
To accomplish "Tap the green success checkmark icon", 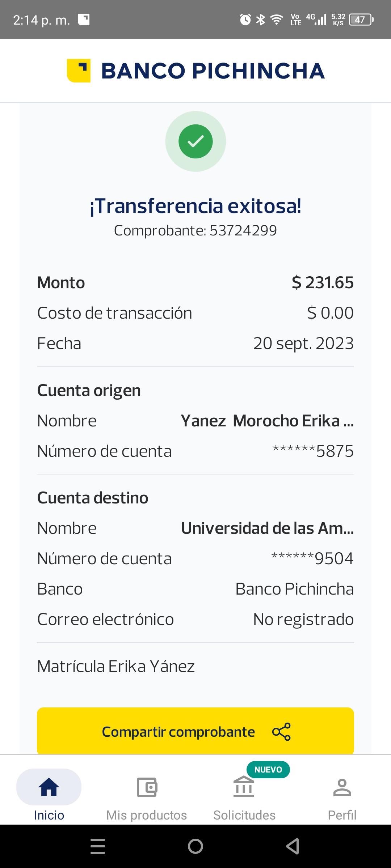I will tap(195, 141).
